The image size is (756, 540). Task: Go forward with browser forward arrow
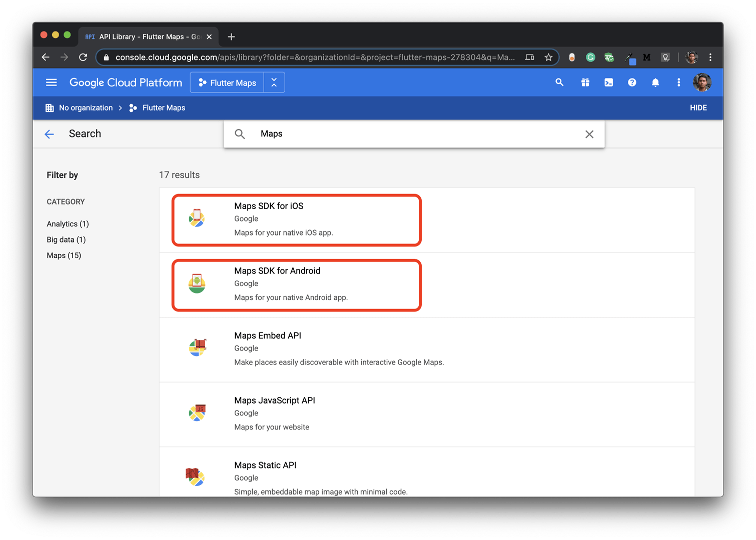64,57
